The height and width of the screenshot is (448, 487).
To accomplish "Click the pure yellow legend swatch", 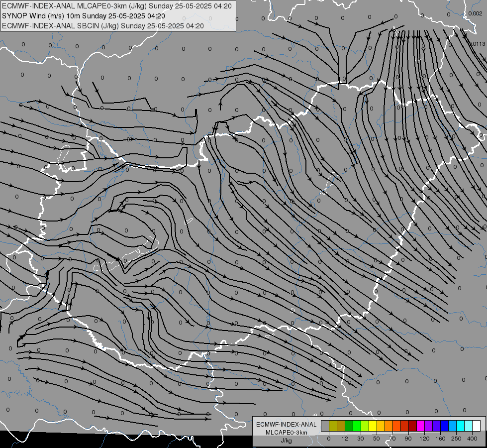I will [373, 426].
